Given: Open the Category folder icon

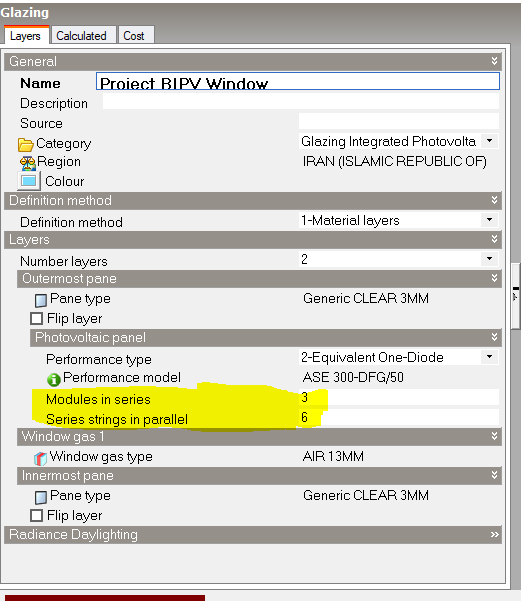Looking at the screenshot, I should click(x=26, y=145).
